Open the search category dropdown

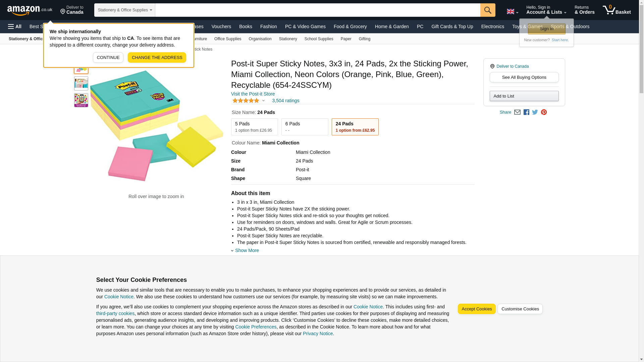124,10
